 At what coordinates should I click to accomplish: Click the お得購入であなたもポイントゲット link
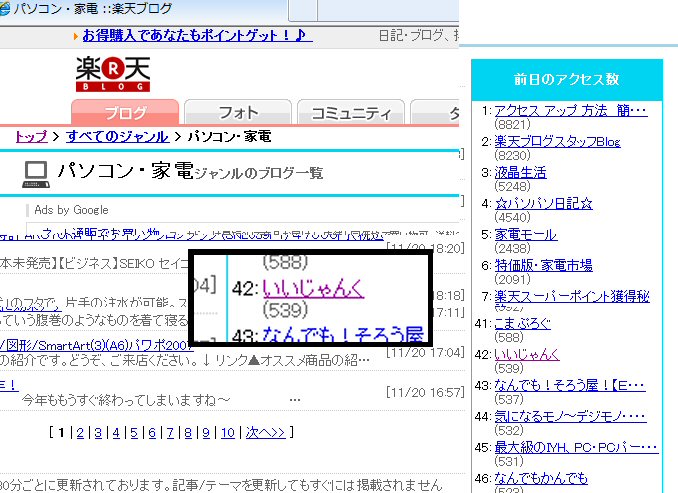197,35
